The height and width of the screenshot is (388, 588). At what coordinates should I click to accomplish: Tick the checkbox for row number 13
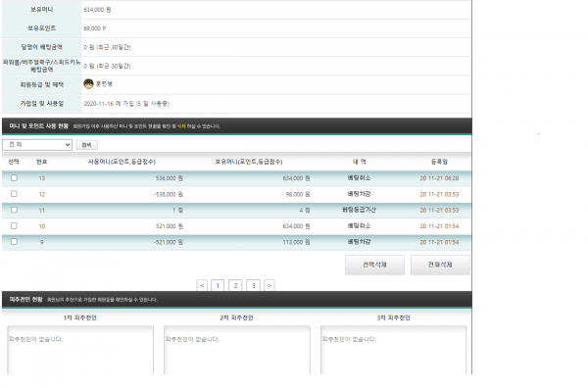click(14, 177)
